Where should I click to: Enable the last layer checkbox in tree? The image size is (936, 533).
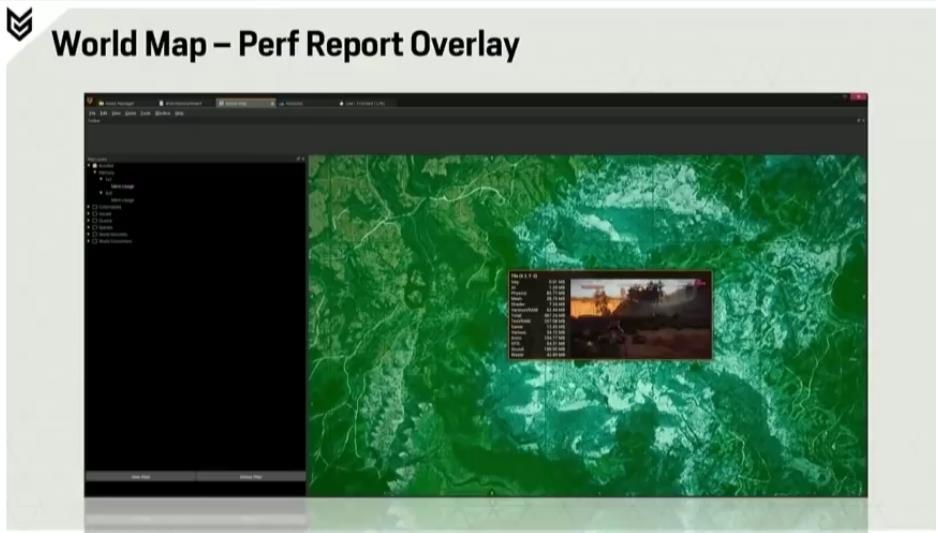coord(94,241)
